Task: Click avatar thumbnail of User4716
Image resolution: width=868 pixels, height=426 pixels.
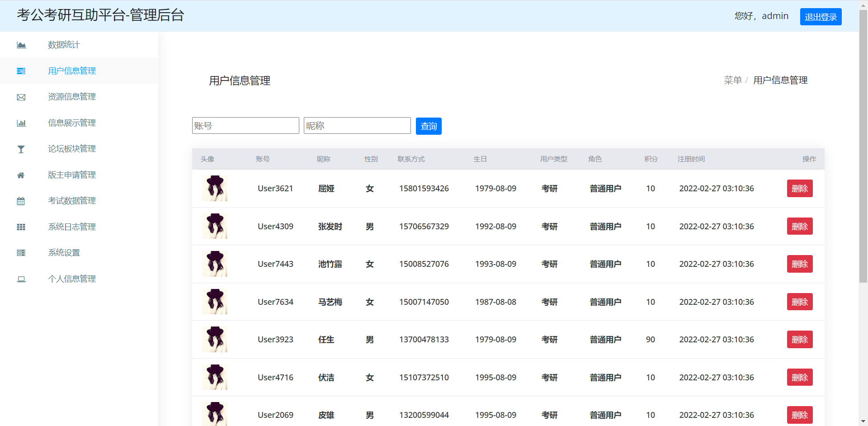Action: tap(215, 377)
